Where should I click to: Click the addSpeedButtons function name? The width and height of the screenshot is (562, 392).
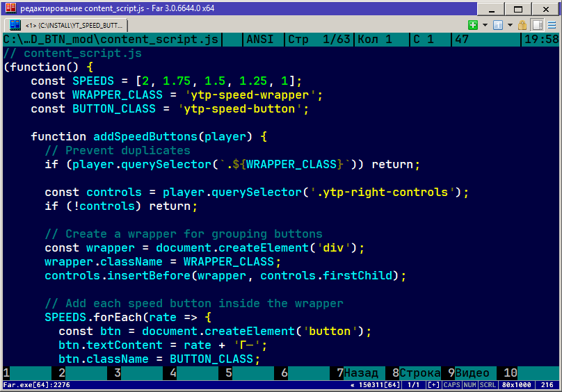(145, 136)
